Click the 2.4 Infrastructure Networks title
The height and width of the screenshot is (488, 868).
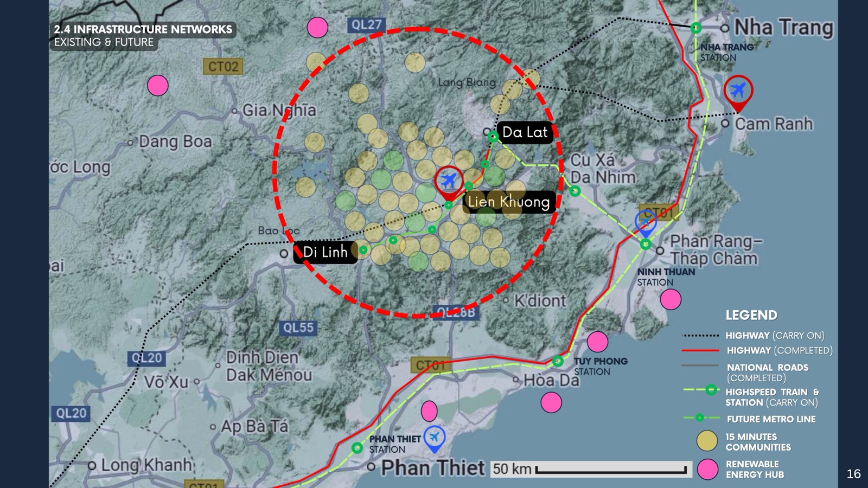[143, 29]
